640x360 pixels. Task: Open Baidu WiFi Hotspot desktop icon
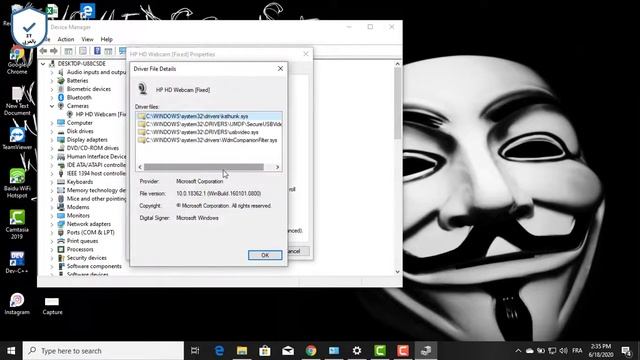[17, 184]
